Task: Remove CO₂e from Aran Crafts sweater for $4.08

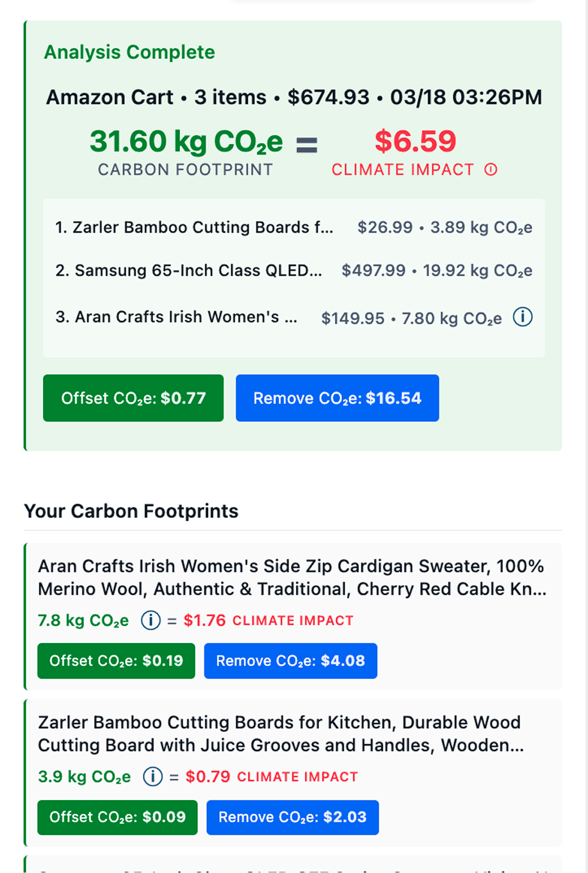Action: [290, 661]
